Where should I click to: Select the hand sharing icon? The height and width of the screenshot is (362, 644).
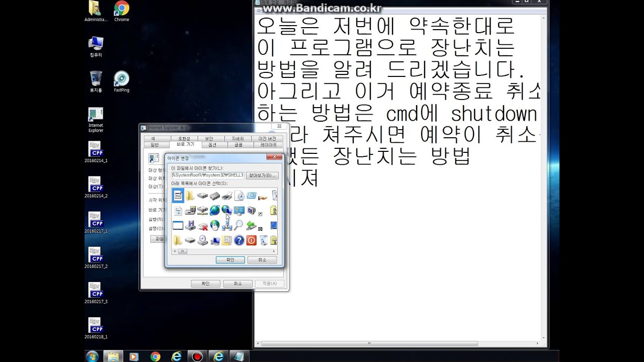(x=264, y=197)
